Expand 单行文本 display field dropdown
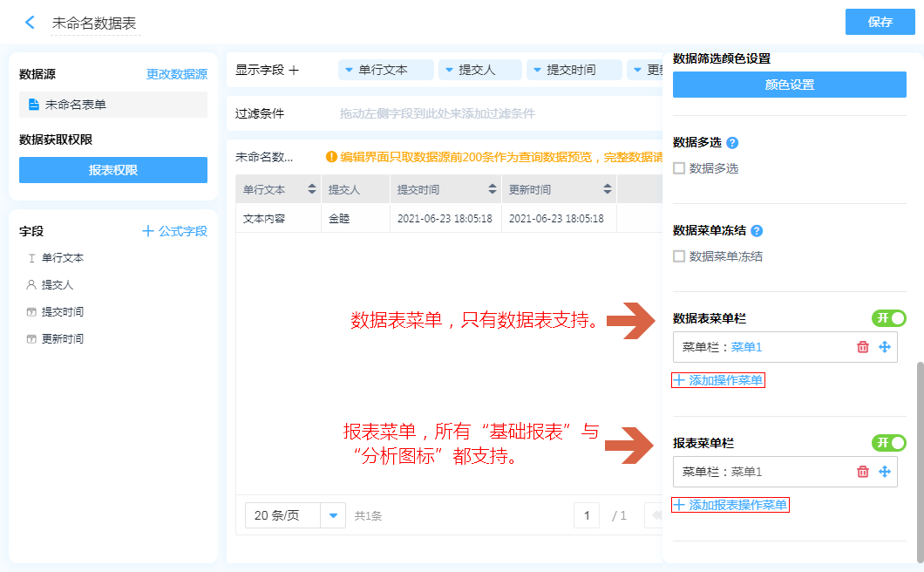This screenshot has width=924, height=572. click(349, 70)
